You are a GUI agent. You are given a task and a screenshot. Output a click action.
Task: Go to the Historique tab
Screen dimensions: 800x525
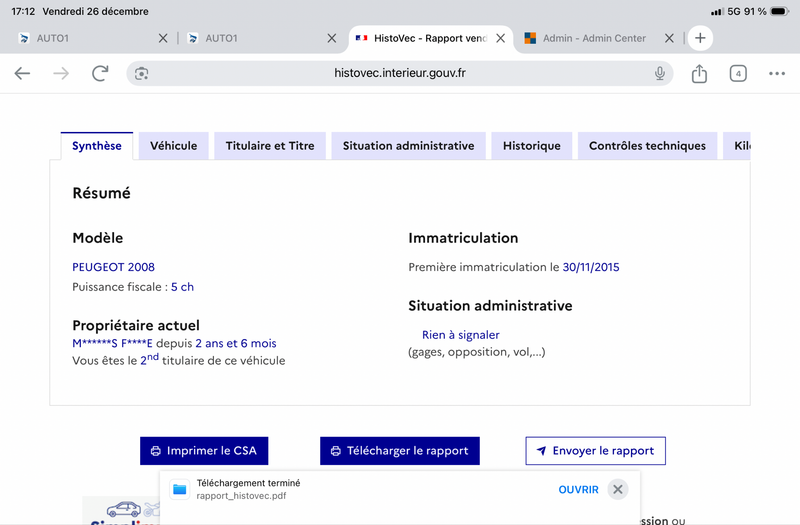(532, 146)
